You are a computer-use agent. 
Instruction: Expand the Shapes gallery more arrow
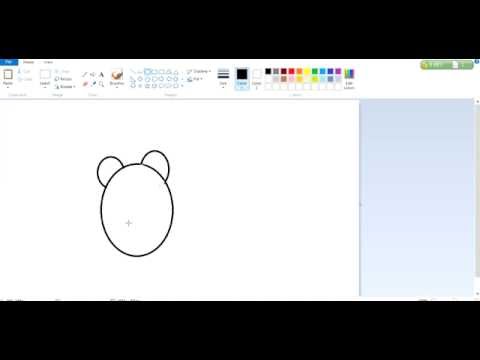pyautogui.click(x=182, y=86)
